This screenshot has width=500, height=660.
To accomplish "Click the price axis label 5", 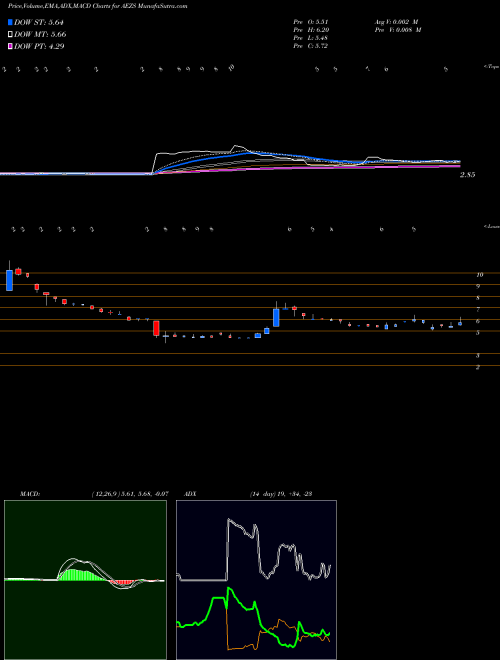I will pos(478,333).
